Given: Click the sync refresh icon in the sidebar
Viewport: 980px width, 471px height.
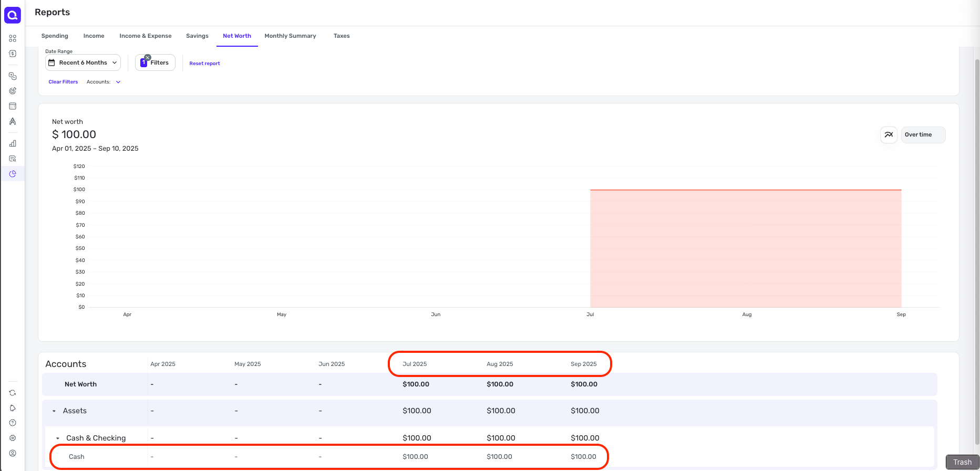Looking at the screenshot, I should [13, 393].
